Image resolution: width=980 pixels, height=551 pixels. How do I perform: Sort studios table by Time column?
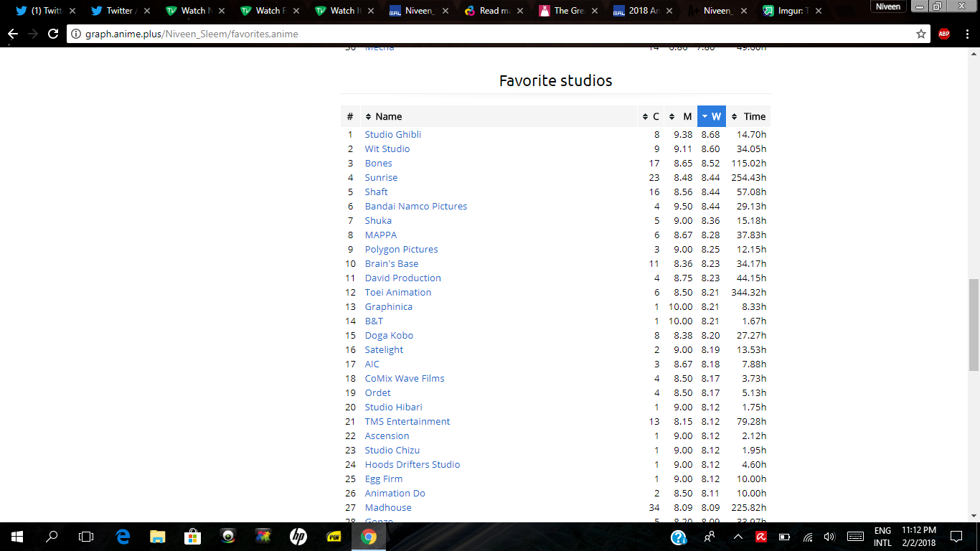[748, 116]
